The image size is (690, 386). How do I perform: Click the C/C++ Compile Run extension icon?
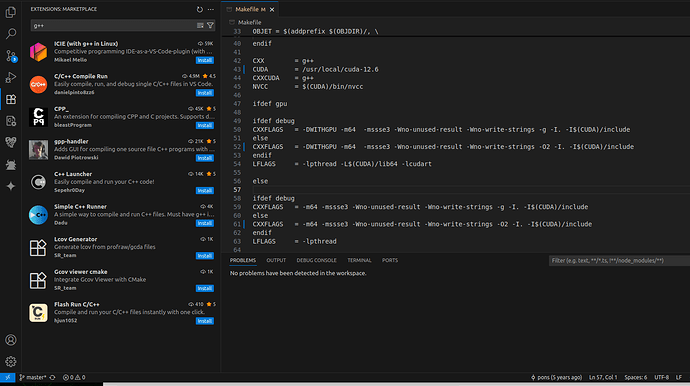click(x=38, y=85)
